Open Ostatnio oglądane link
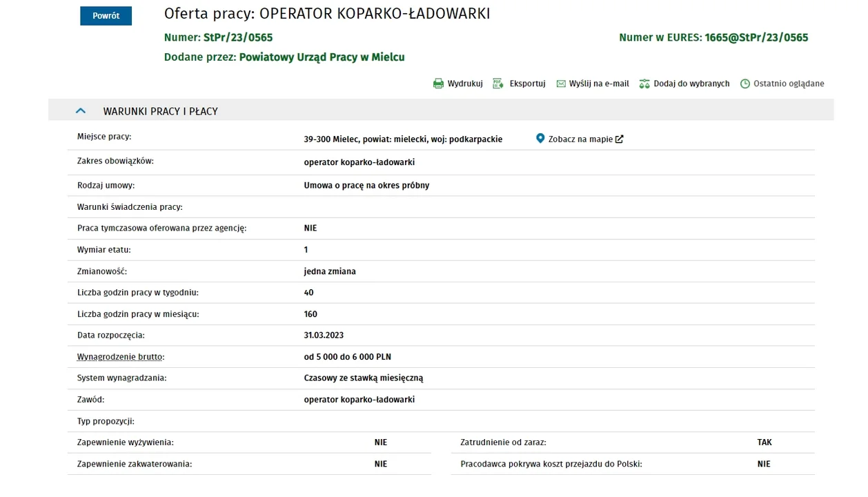Screen dimensions: 868x497 789,84
